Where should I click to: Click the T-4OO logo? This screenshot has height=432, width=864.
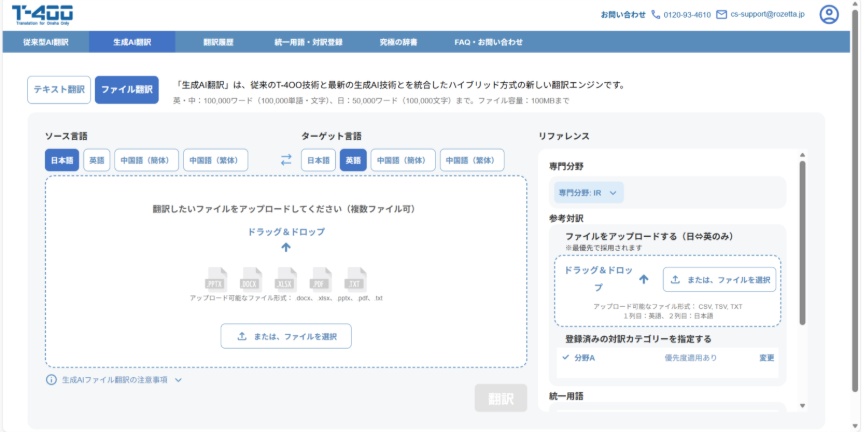coord(42,14)
